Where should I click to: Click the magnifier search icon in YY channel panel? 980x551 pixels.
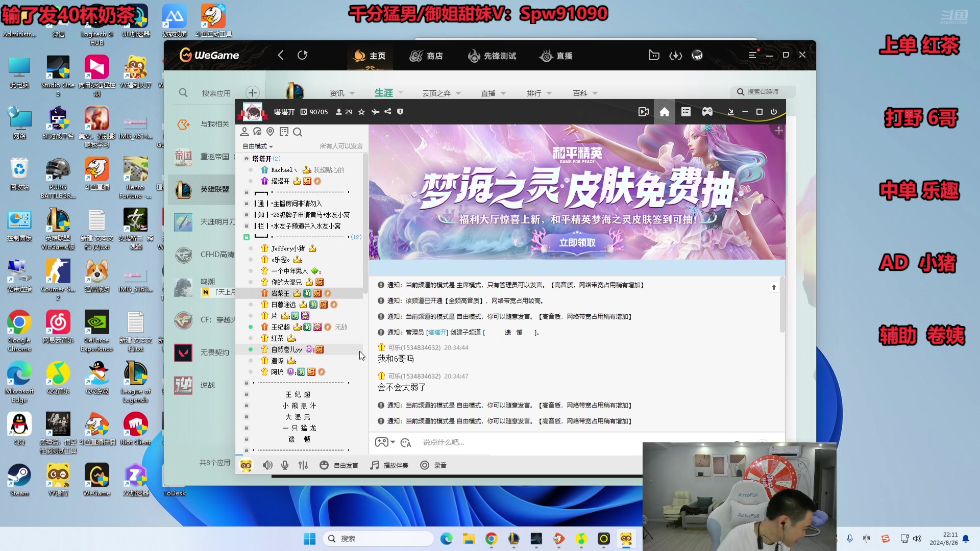pyautogui.click(x=298, y=132)
